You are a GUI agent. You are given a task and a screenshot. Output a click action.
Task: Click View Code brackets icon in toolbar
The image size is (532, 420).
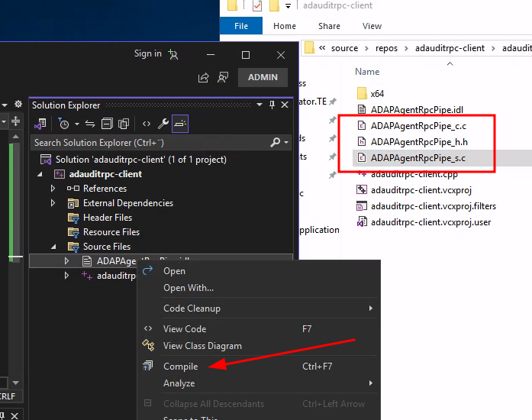point(147,124)
